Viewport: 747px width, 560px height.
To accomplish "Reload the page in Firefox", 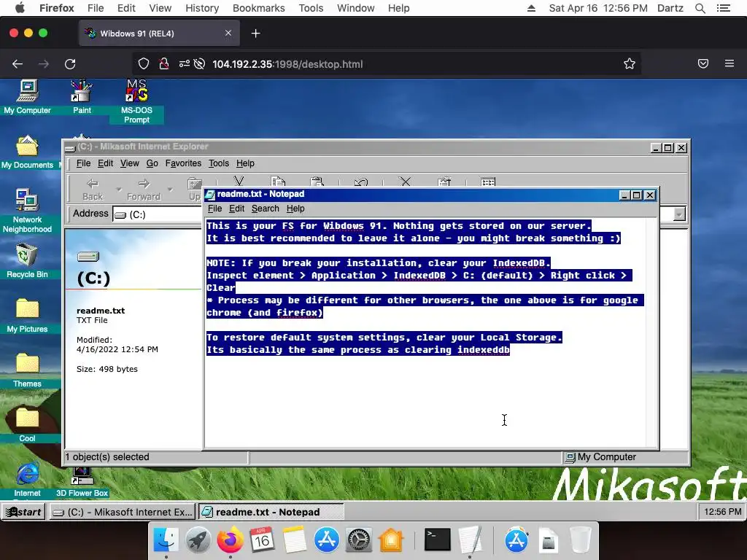I will (x=70, y=64).
